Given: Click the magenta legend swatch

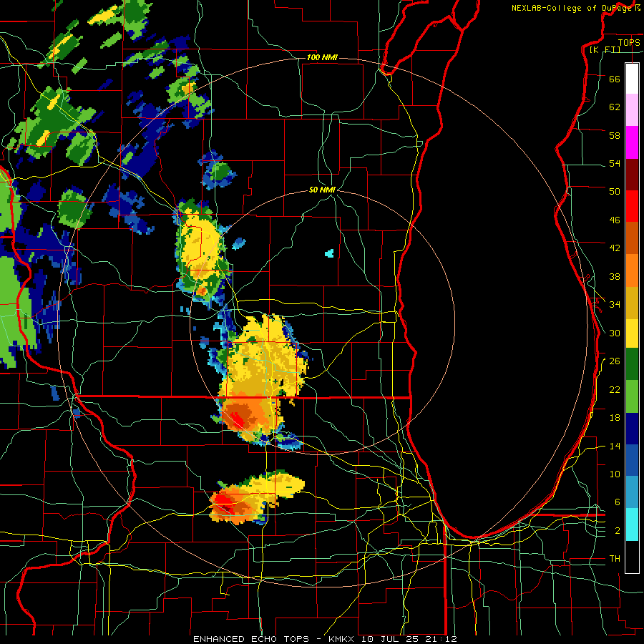Looking at the screenshot, I should pos(632,142).
